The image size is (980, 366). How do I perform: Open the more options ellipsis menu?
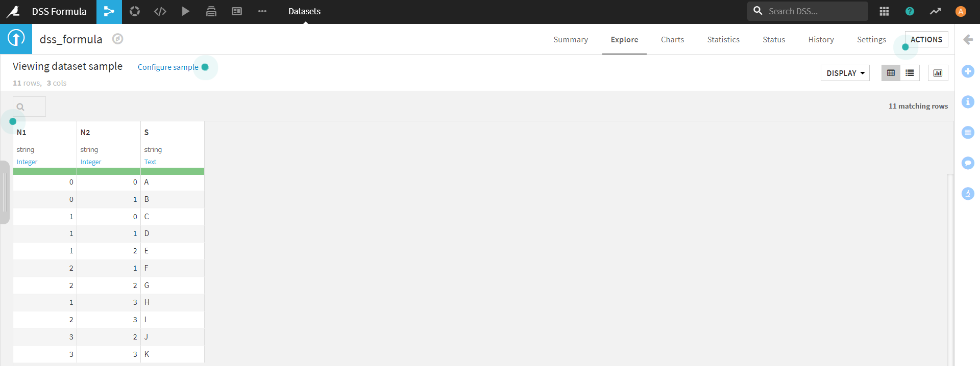(x=262, y=11)
